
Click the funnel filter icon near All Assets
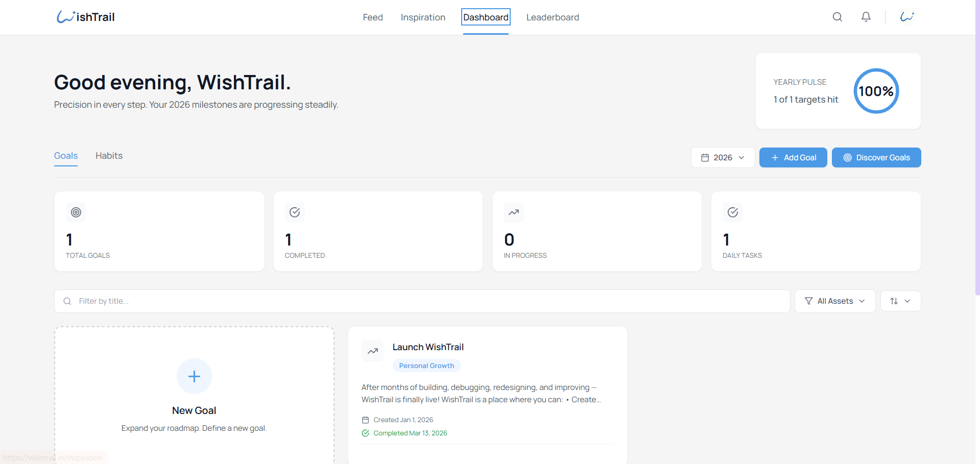(808, 301)
